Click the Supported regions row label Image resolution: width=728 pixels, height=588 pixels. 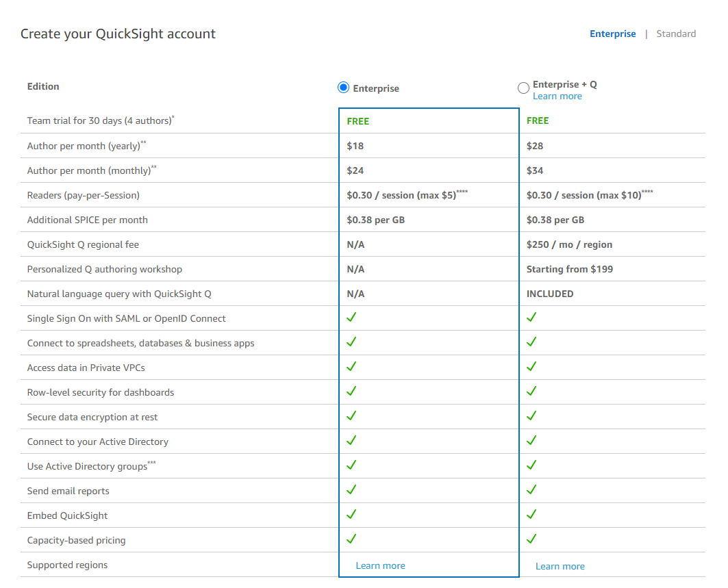click(67, 565)
